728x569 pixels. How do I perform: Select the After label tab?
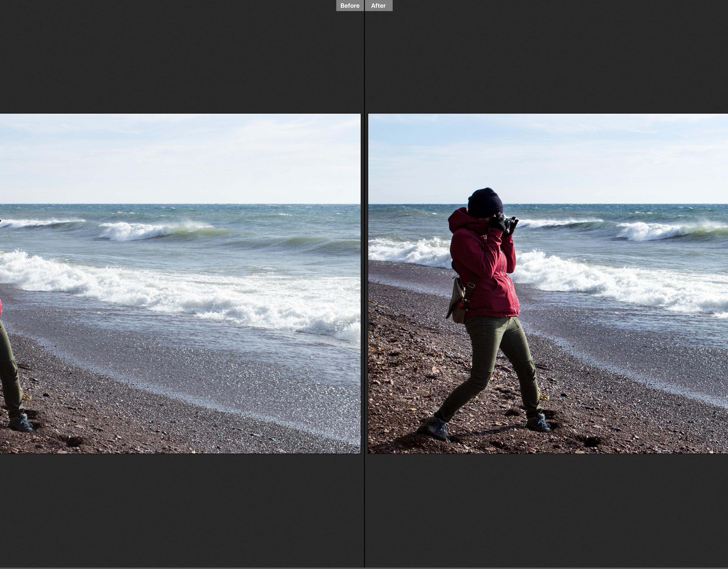coord(379,6)
